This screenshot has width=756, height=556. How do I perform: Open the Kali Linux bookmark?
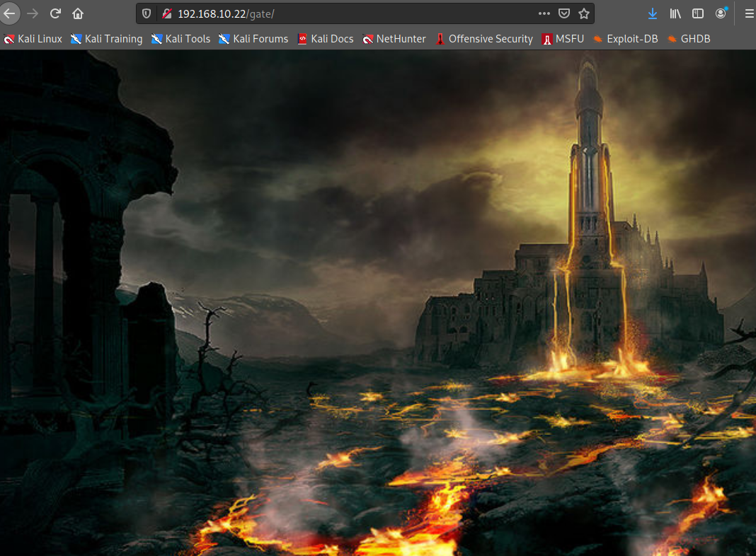[x=33, y=39]
